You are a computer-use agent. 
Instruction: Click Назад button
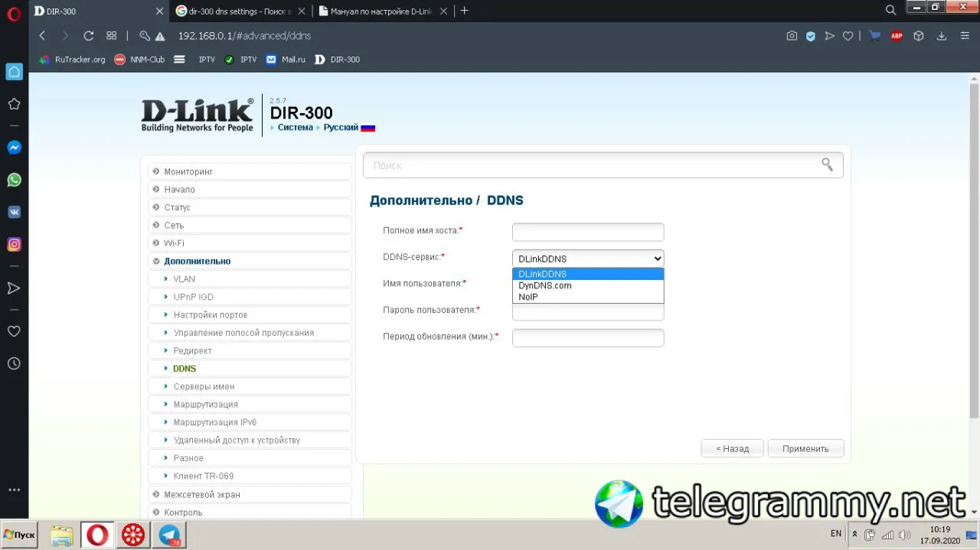pos(733,448)
